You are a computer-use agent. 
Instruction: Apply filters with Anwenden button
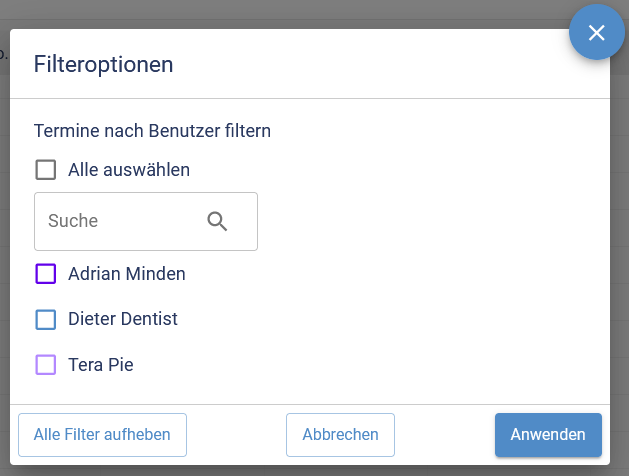coord(548,435)
